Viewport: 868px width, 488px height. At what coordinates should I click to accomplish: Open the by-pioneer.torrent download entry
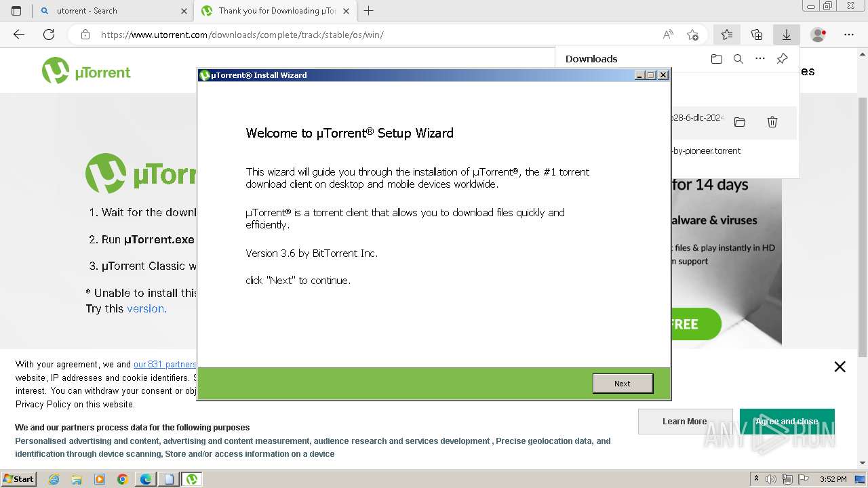tap(706, 150)
